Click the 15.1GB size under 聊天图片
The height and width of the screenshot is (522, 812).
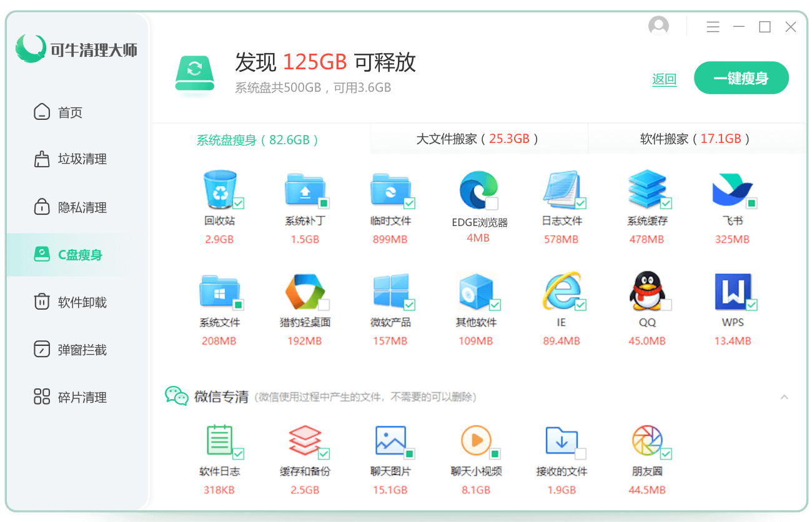390,490
